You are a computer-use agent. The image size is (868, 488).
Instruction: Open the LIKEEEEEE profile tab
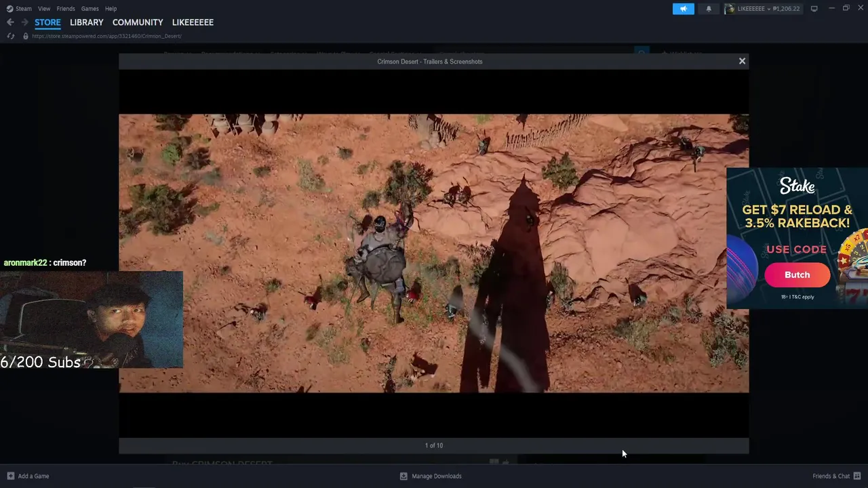click(x=193, y=22)
